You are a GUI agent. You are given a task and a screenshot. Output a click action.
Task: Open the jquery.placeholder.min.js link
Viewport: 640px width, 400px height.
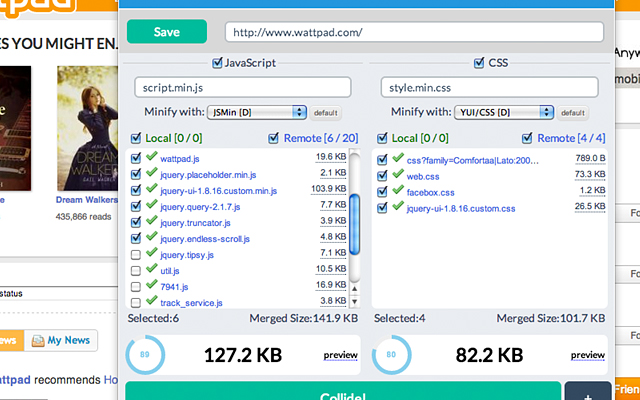click(x=208, y=175)
